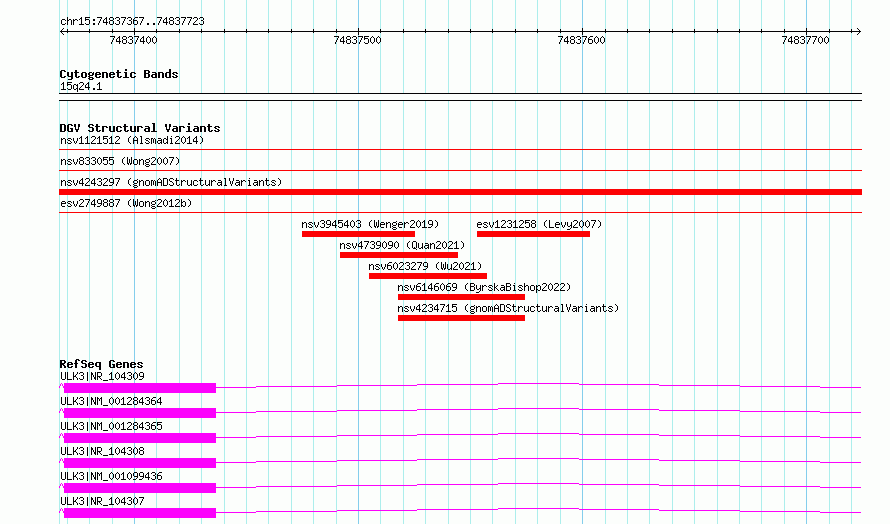Select the esv1231258 (Levy2007) variant label
The height and width of the screenshot is (524, 890).
pyautogui.click(x=539, y=224)
